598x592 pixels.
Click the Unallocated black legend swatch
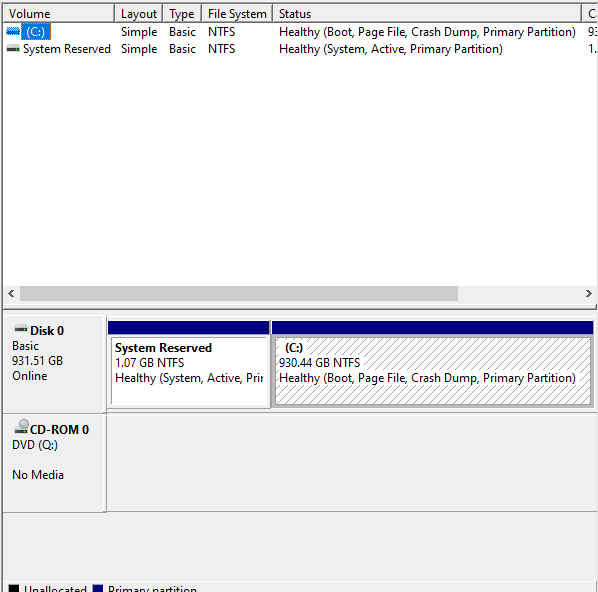click(14, 588)
